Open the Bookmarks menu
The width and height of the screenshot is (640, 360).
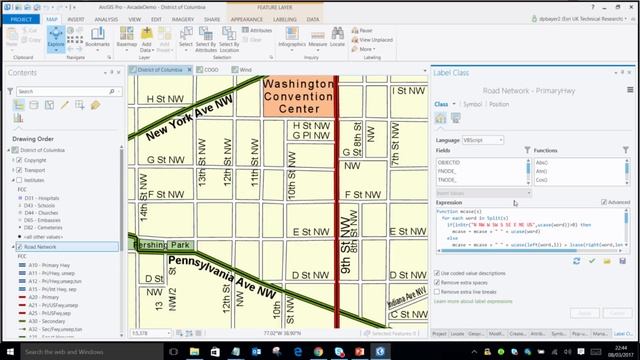[97, 39]
